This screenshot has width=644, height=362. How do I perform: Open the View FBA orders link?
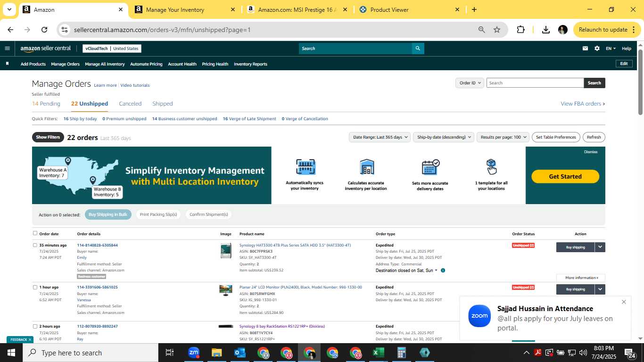[583, 104]
